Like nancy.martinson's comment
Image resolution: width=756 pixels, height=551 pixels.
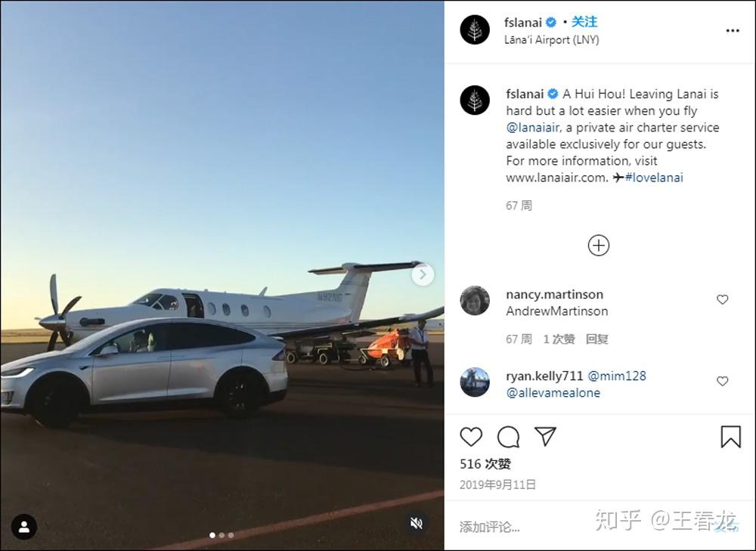[x=722, y=299]
